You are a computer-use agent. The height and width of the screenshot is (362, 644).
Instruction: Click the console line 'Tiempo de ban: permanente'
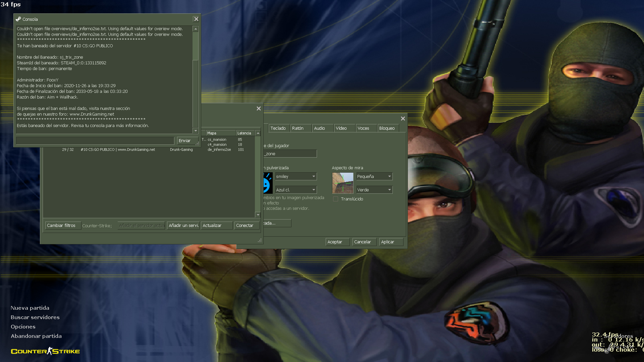tap(44, 69)
